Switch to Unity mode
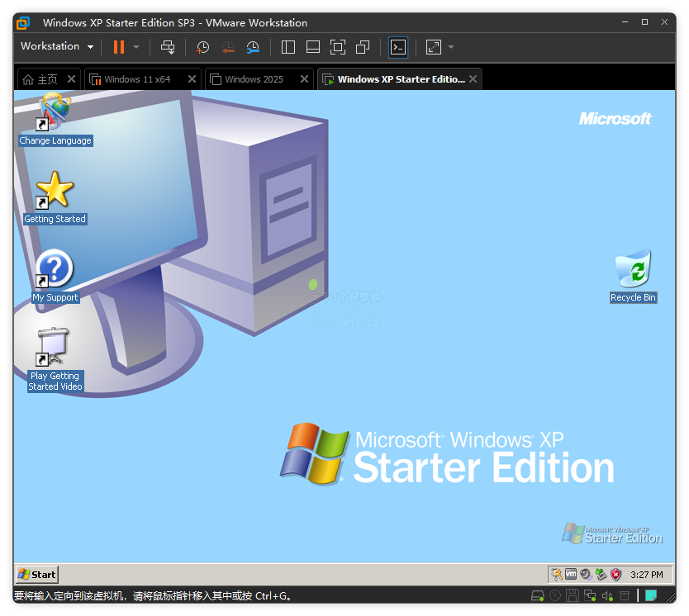Image resolution: width=689 pixels, height=616 pixels. coord(362,47)
